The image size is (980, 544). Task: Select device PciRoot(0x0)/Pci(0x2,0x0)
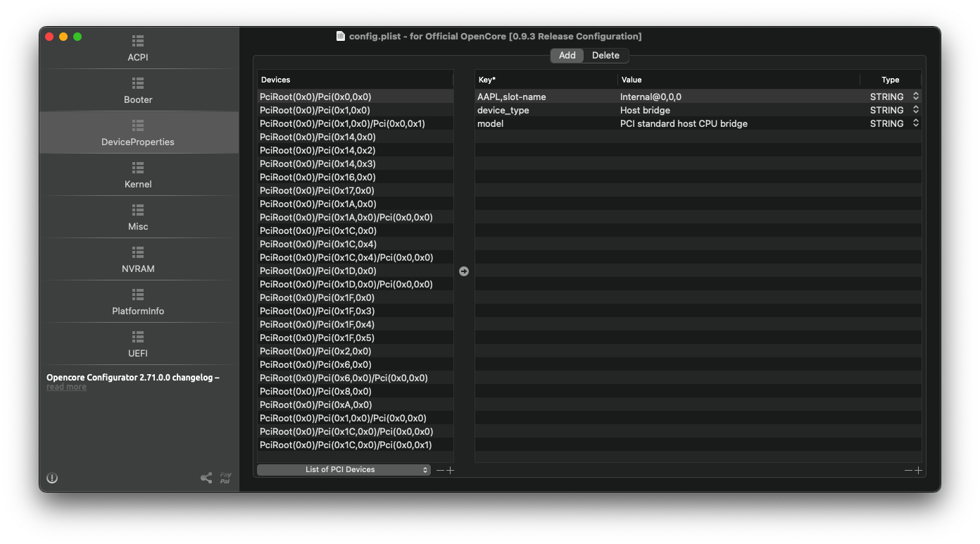click(x=356, y=351)
